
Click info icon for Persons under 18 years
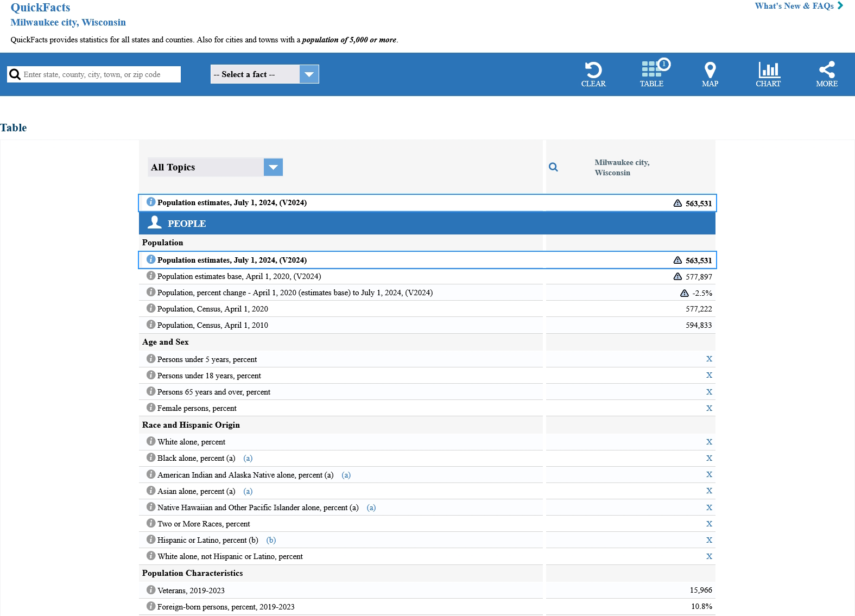tap(151, 375)
